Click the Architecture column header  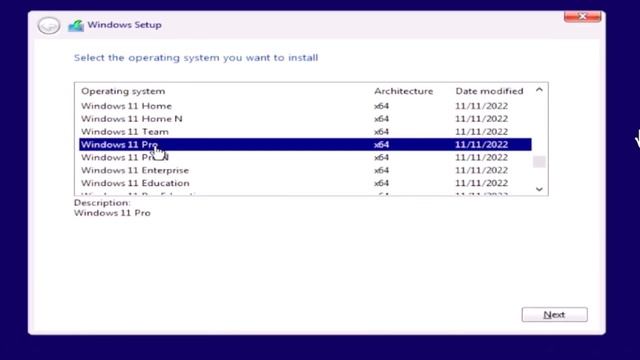403,91
